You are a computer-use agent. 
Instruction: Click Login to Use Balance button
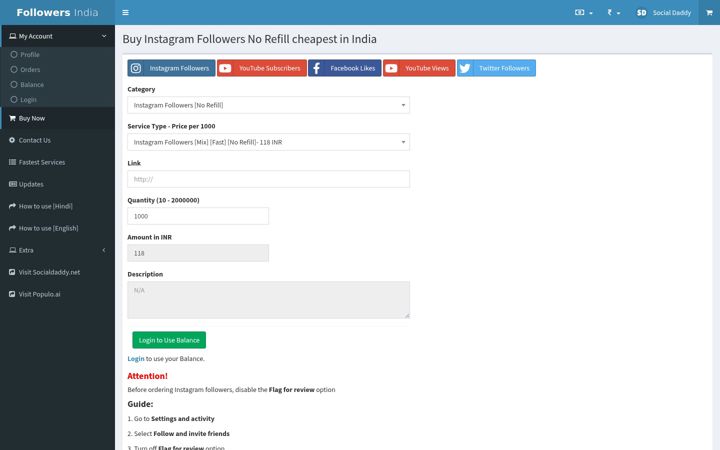click(x=169, y=340)
